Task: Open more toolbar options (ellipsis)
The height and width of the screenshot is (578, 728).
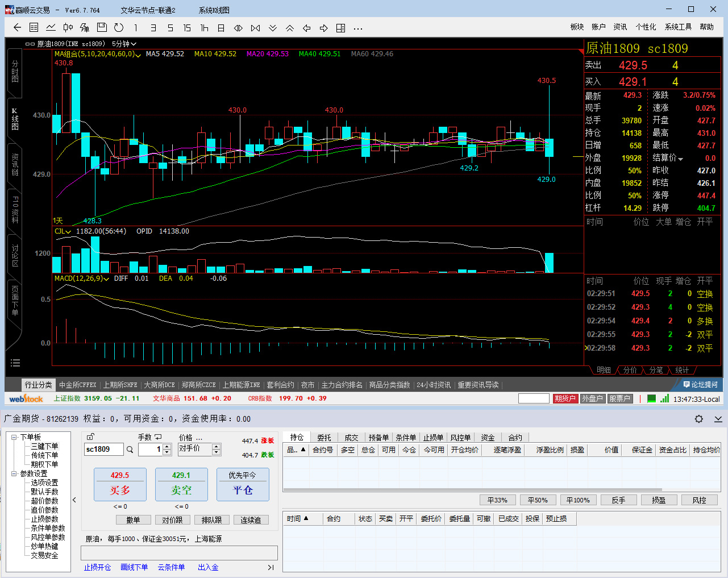Action: (x=357, y=28)
